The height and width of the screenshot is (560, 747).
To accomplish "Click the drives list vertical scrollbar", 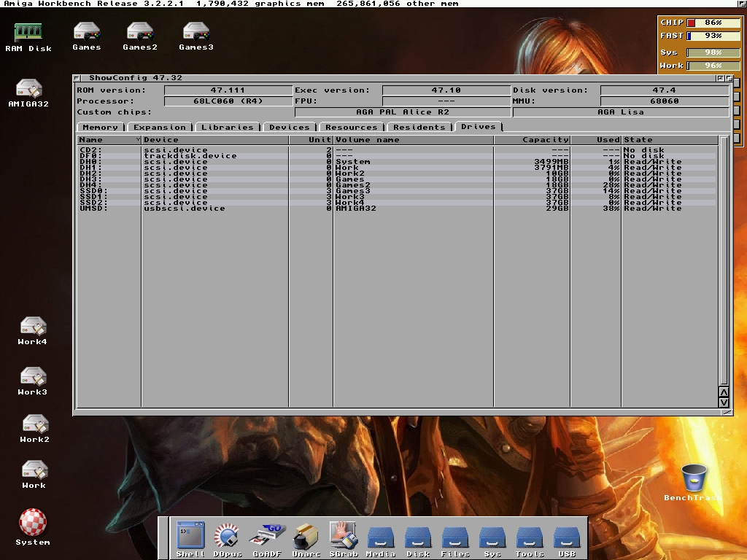I will tap(724, 260).
